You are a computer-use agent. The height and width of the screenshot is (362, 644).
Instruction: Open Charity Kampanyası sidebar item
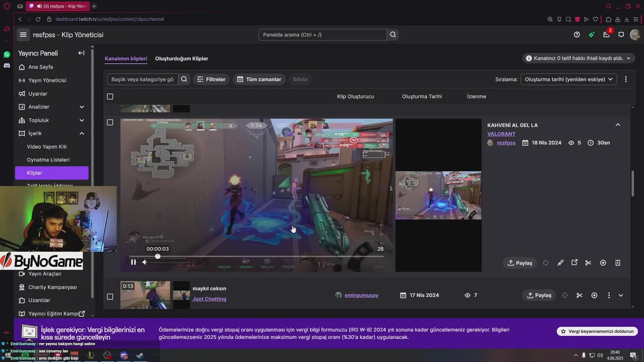click(52, 287)
